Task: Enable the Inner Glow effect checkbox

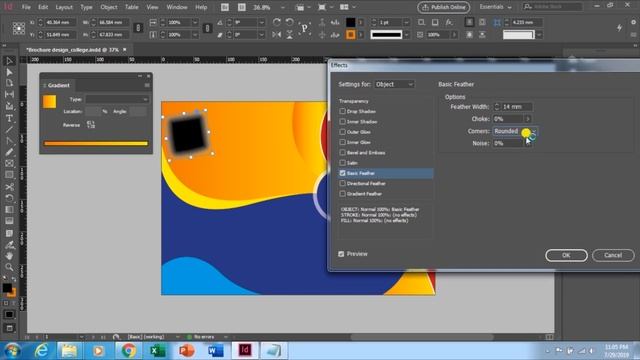Action: [x=342, y=142]
